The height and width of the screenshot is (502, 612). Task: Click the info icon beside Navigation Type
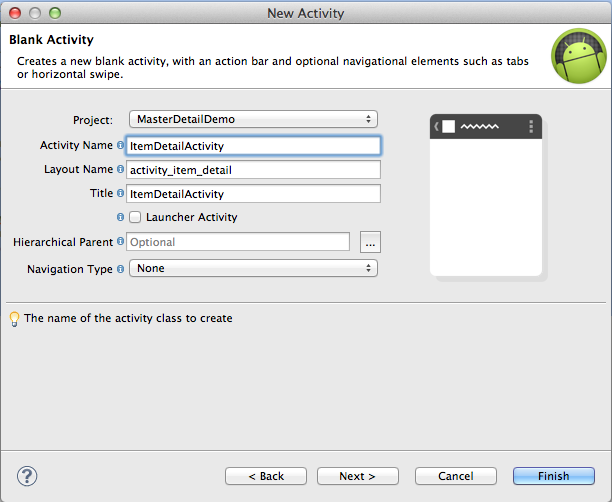click(x=120, y=269)
